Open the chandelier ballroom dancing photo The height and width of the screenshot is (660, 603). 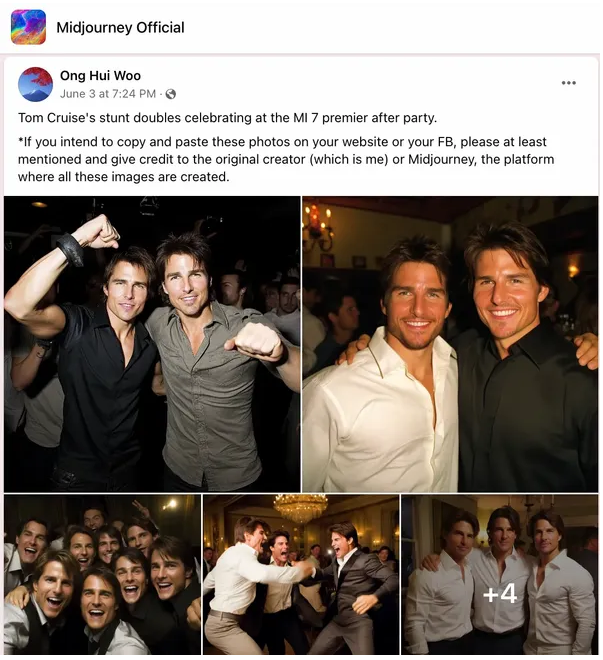click(x=301, y=574)
